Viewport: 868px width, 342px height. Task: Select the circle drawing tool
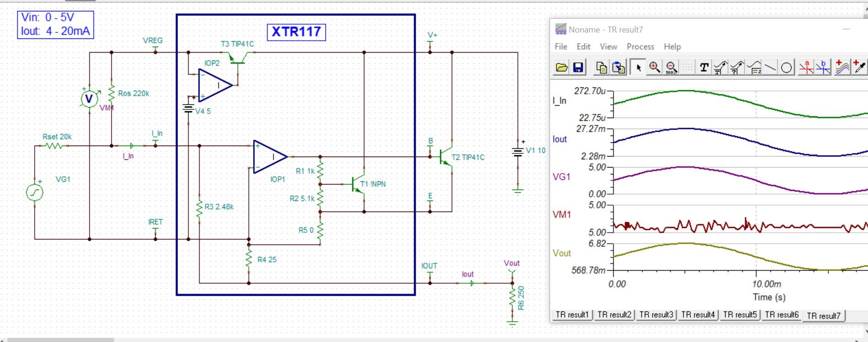pos(787,68)
